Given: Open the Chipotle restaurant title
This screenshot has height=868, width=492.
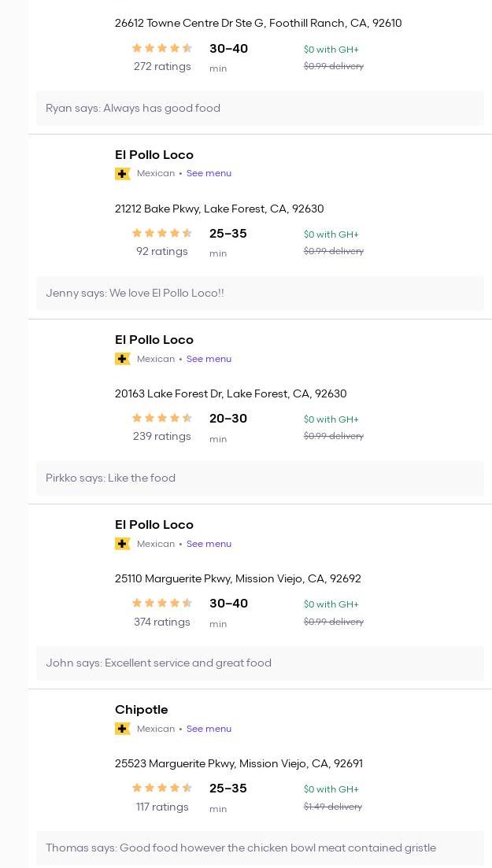Looking at the screenshot, I should point(142,710).
